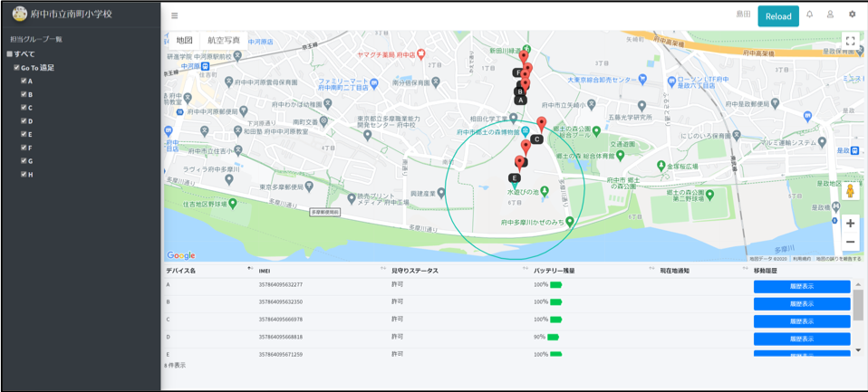Toggle the すべて checkbox
The width and height of the screenshot is (868, 392).
tap(9, 54)
